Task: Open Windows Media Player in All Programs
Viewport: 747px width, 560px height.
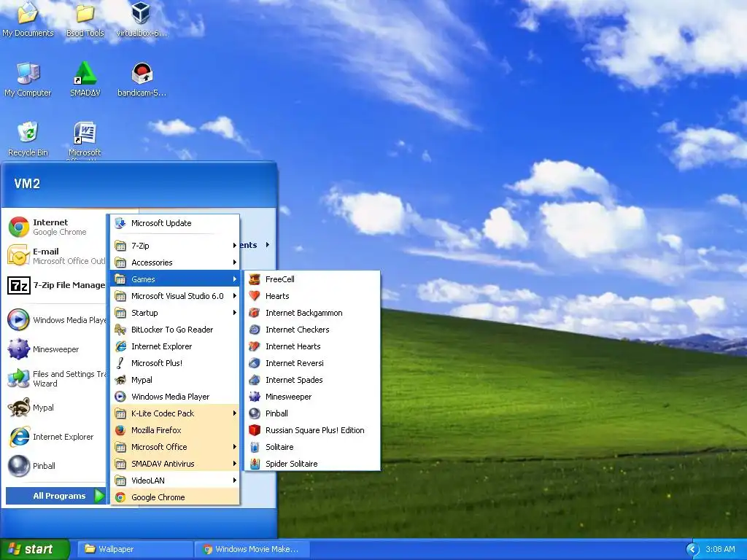Action: (175, 397)
